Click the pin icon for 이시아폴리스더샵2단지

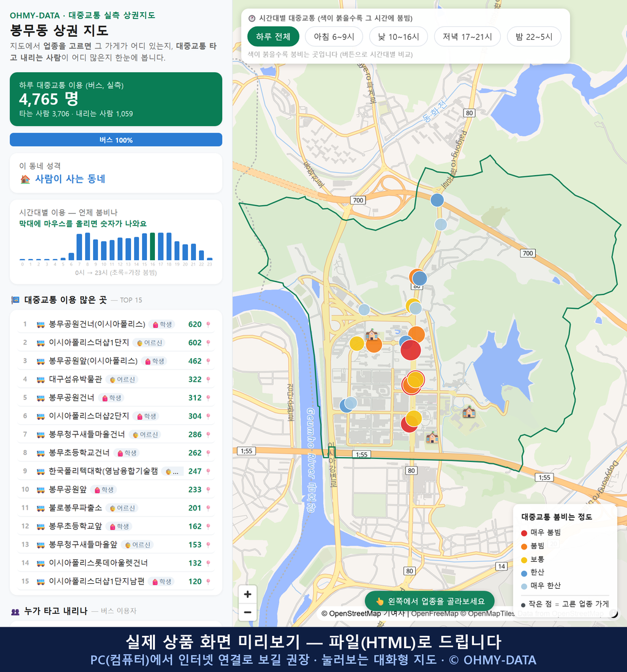[x=208, y=416]
